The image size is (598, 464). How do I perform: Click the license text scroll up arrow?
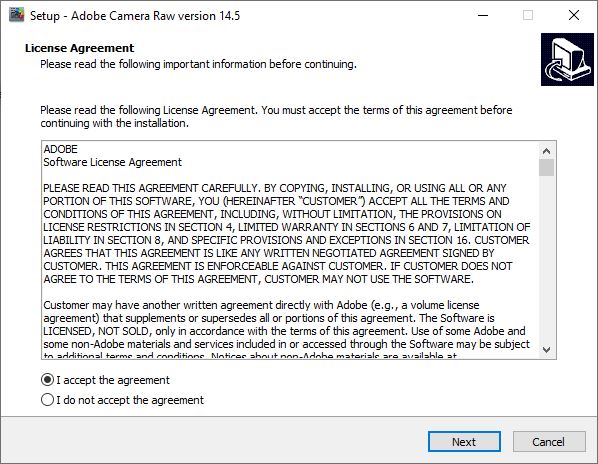coord(547,151)
